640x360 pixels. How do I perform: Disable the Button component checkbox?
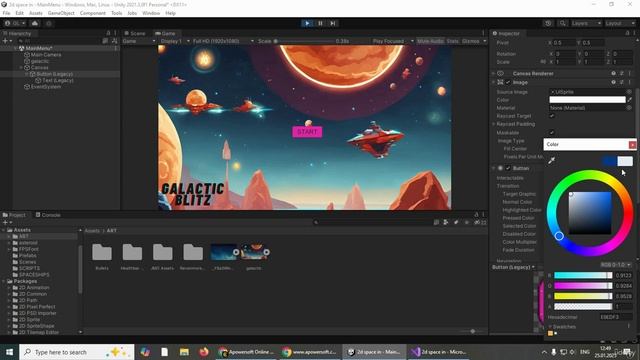(508, 168)
